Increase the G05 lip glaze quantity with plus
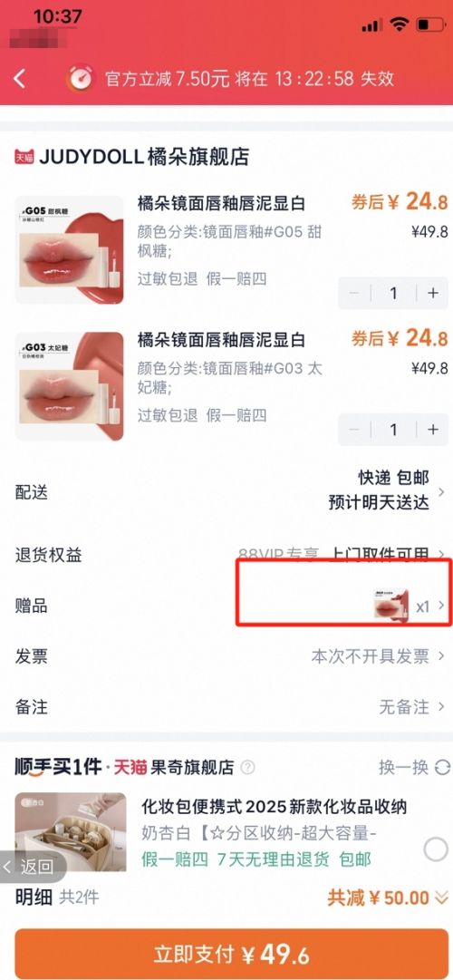 pos(433,293)
